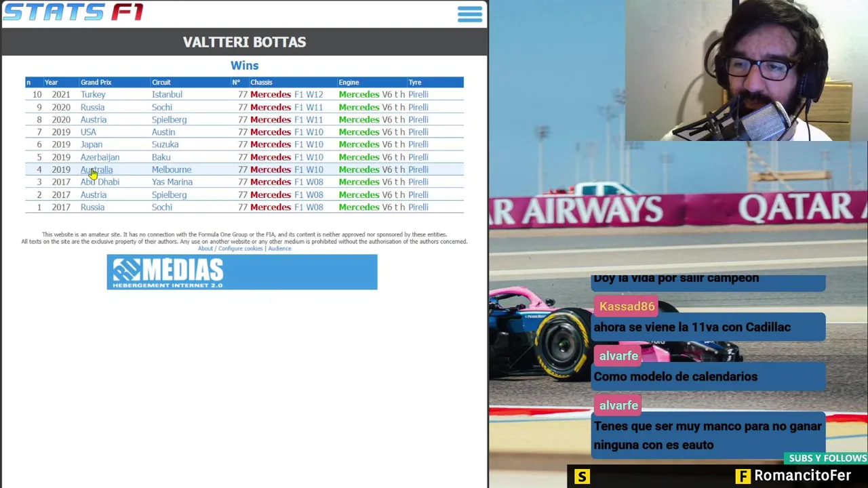Open Spielberg circuit link in 2017 row
The height and width of the screenshot is (488, 868).
(169, 195)
